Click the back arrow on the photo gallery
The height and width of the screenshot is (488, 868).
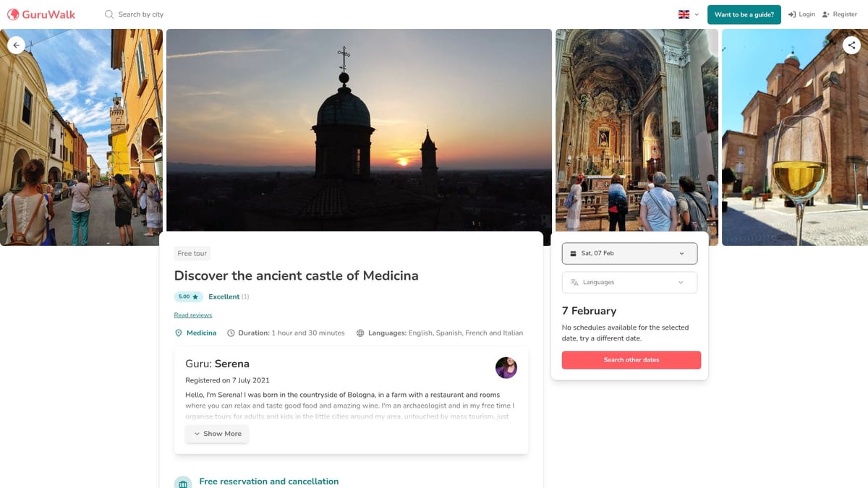16,45
